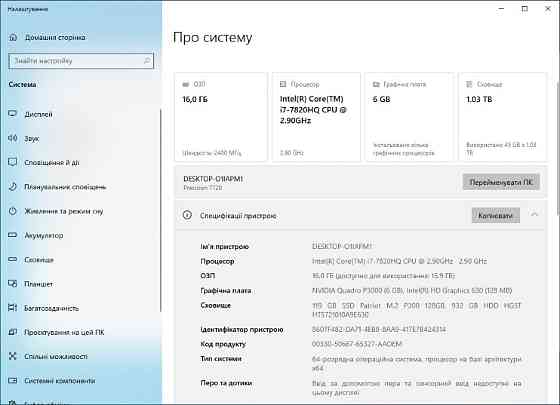
Task: Click the info icon beside Специфікації пристрою
Action: click(x=187, y=215)
